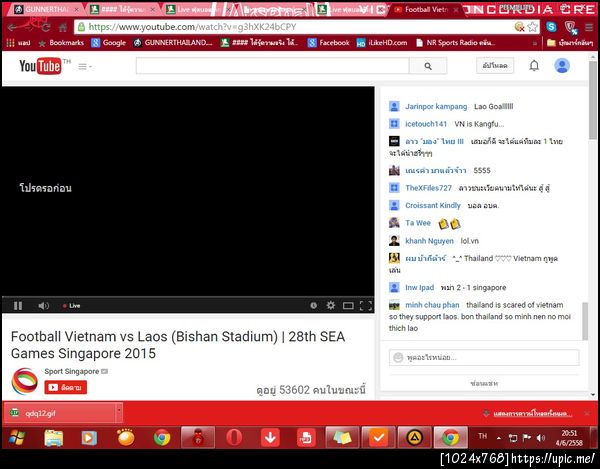Bookmark page with star icon
The image size is (600, 469).
[532, 27]
